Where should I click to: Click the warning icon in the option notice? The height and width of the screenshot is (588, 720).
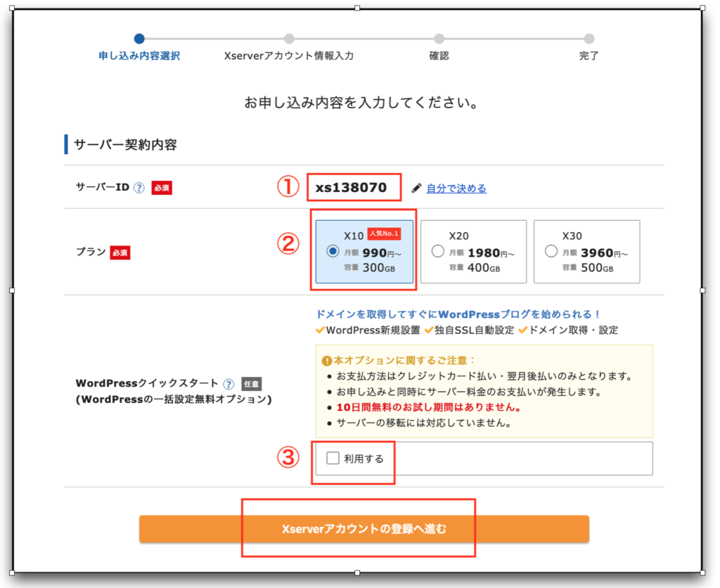click(326, 361)
